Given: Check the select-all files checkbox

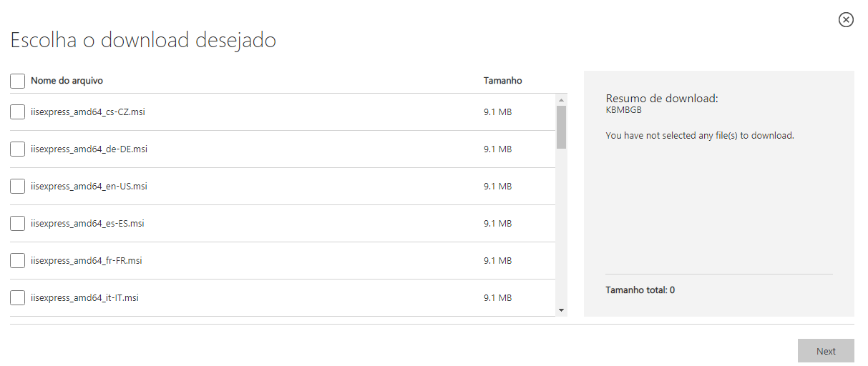Looking at the screenshot, I should coord(18,81).
